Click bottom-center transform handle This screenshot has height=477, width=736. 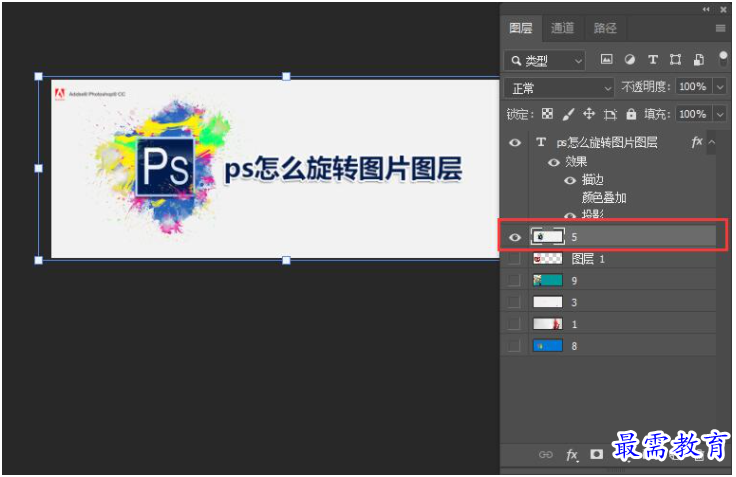(286, 260)
